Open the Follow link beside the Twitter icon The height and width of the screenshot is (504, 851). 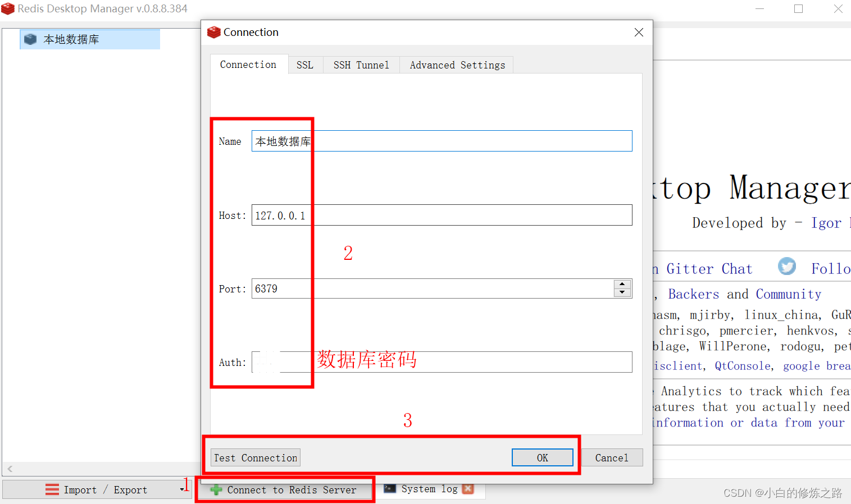[831, 269]
